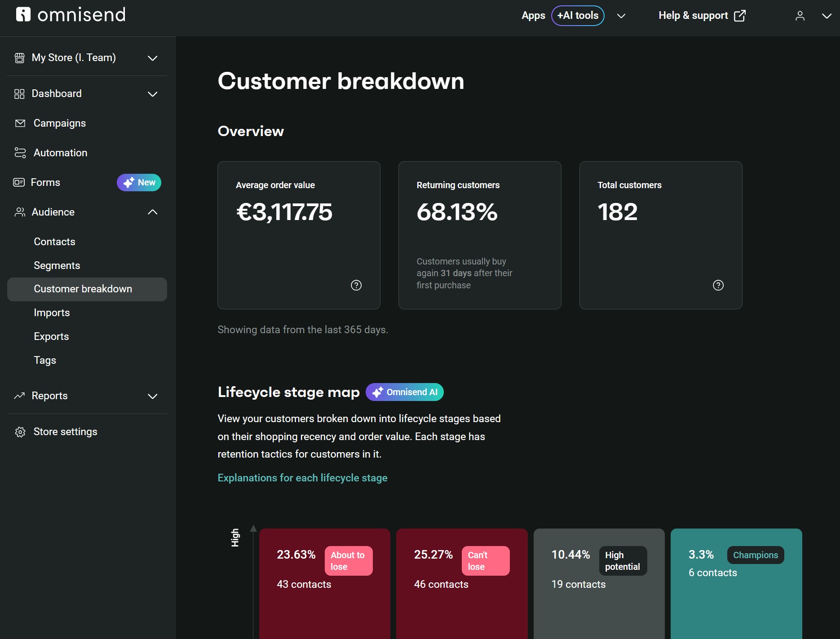Viewport: 840px width, 639px height.
Task: Click the Omnisend logo icon
Action: tap(23, 14)
